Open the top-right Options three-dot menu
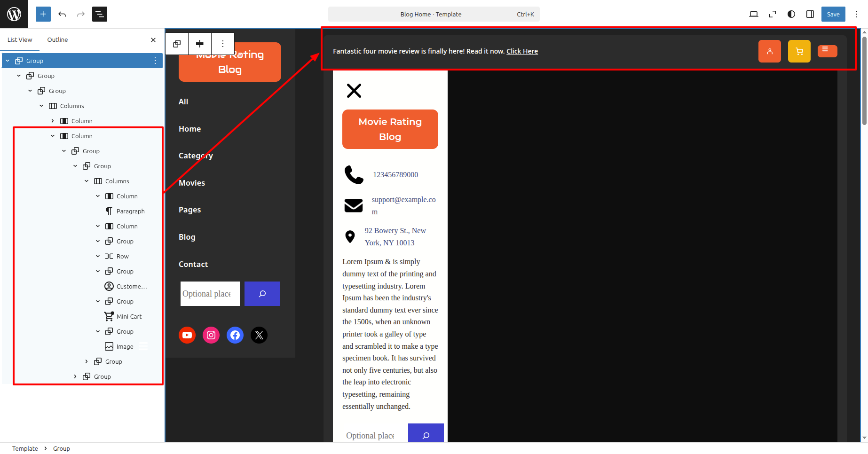Image resolution: width=868 pixels, height=454 pixels. coord(857,14)
